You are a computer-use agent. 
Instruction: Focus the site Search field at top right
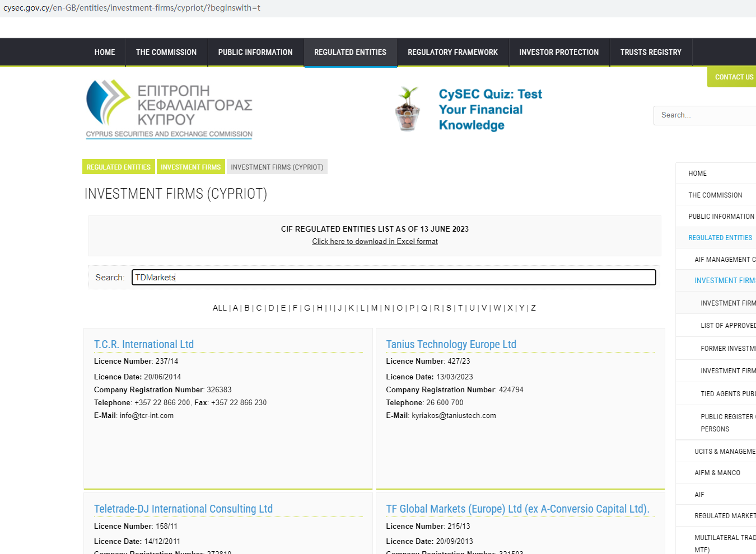[706, 115]
